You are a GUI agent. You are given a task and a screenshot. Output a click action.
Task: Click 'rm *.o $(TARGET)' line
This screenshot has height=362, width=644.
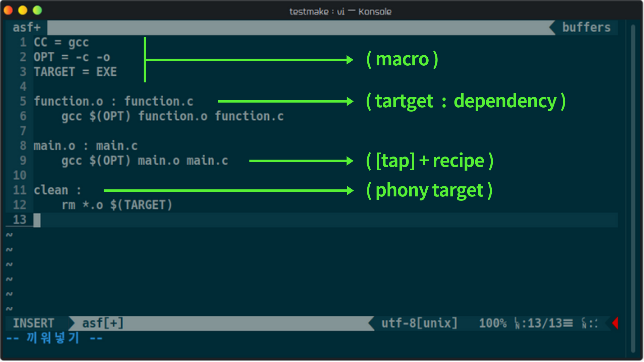117,205
